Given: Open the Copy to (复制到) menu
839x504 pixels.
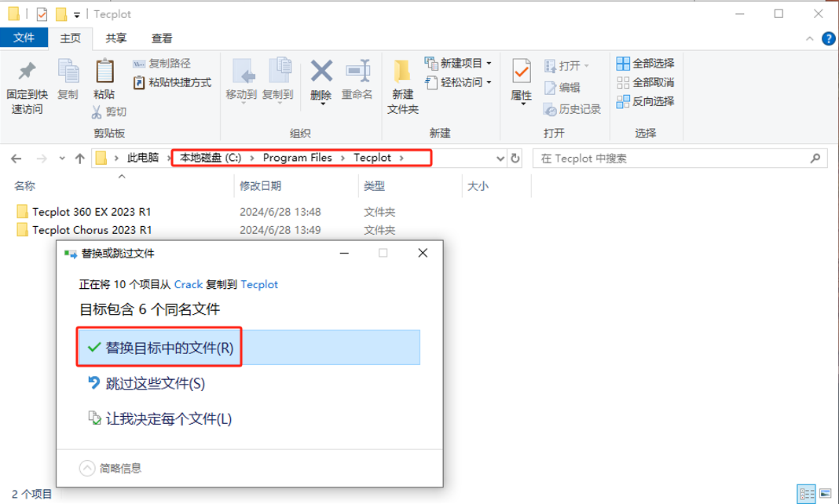Looking at the screenshot, I should pyautogui.click(x=278, y=80).
